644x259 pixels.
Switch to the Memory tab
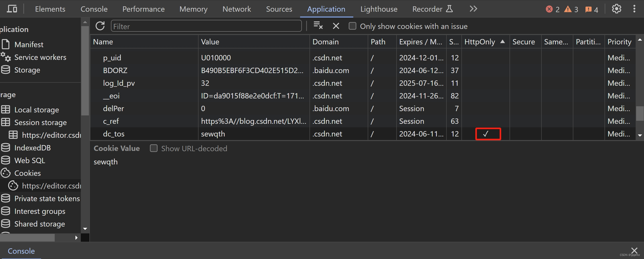click(x=193, y=9)
